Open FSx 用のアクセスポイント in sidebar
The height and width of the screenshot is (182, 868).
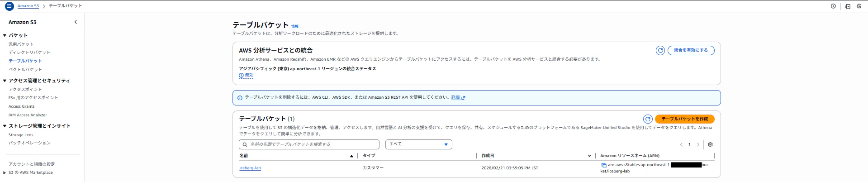pos(33,97)
